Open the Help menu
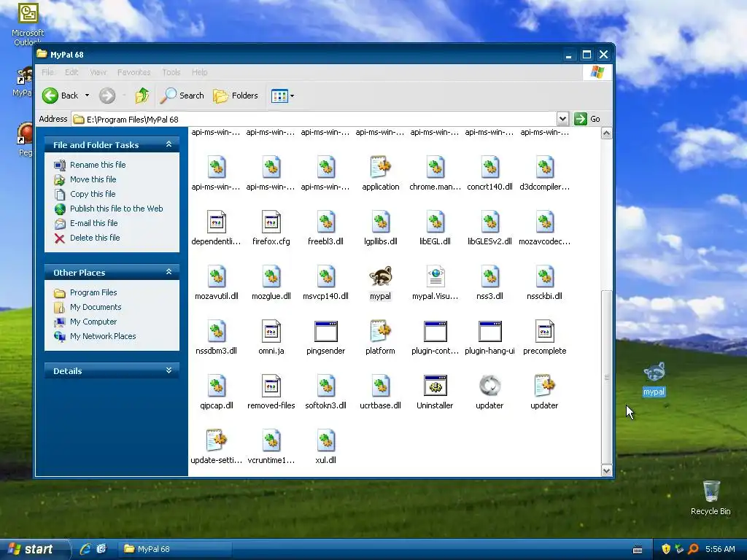 (x=200, y=72)
